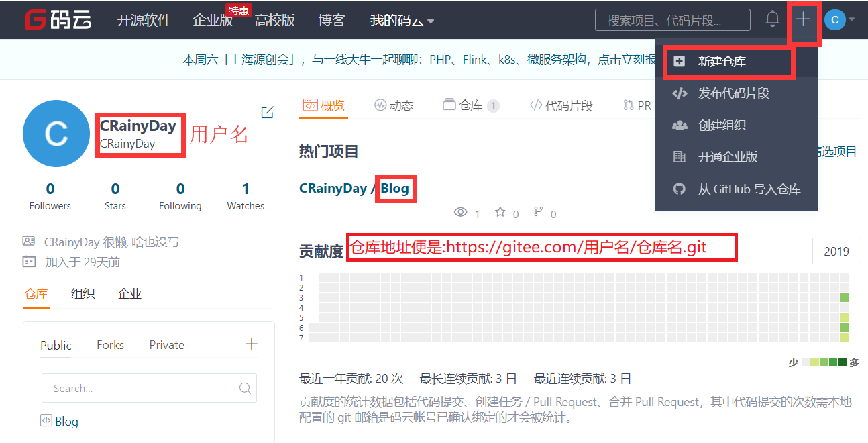Click the darkest green legend swatch
Viewport: 868px width, 443px height.
click(x=842, y=362)
